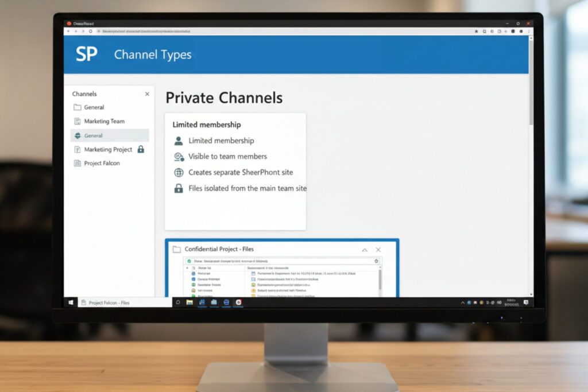588x392 pixels.
Task: Open the Project Falcon channel
Action: point(102,163)
